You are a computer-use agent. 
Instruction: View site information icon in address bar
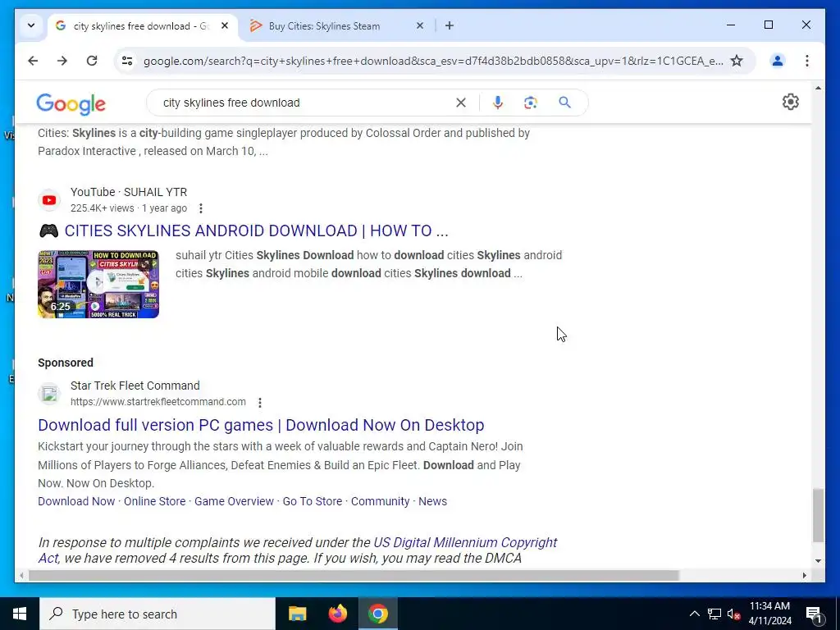pos(127,61)
